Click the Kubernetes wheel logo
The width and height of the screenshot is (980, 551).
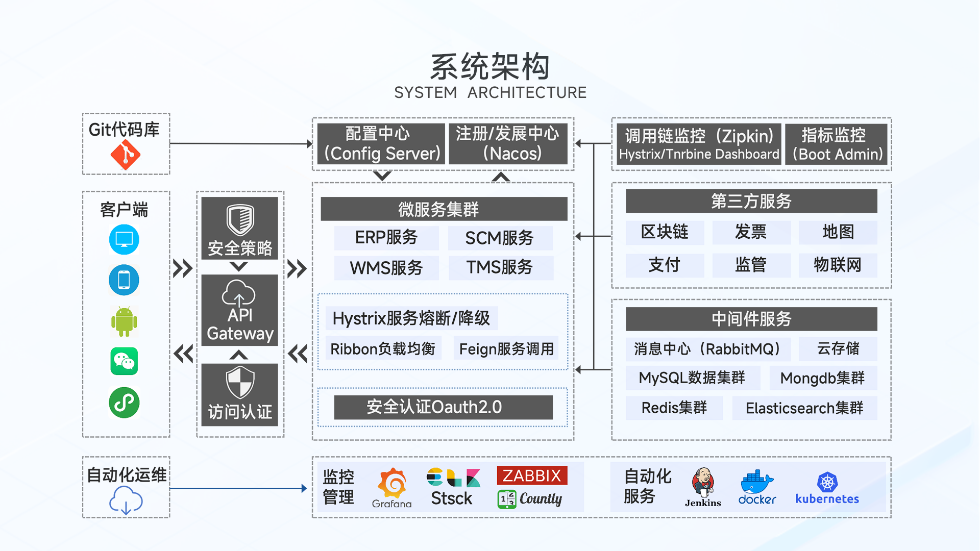point(827,482)
